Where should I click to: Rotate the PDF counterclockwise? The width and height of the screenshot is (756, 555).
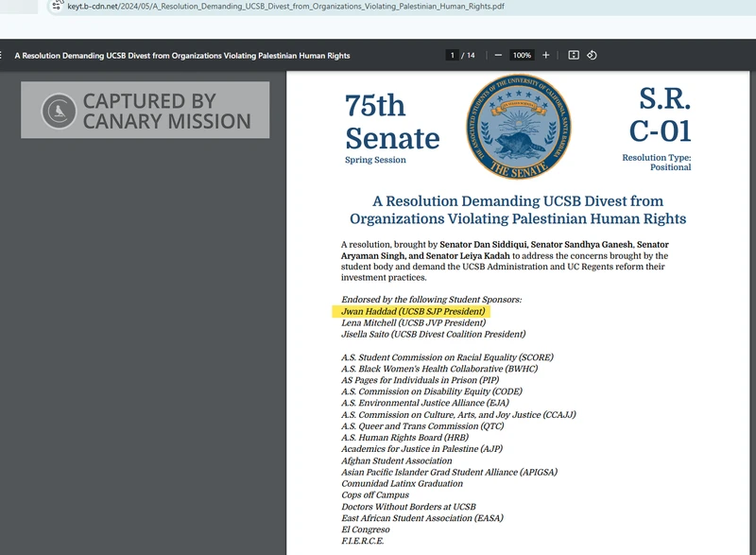[x=593, y=56]
